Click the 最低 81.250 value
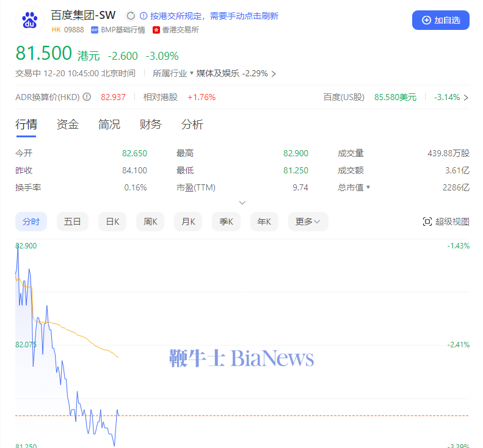 coord(296,170)
